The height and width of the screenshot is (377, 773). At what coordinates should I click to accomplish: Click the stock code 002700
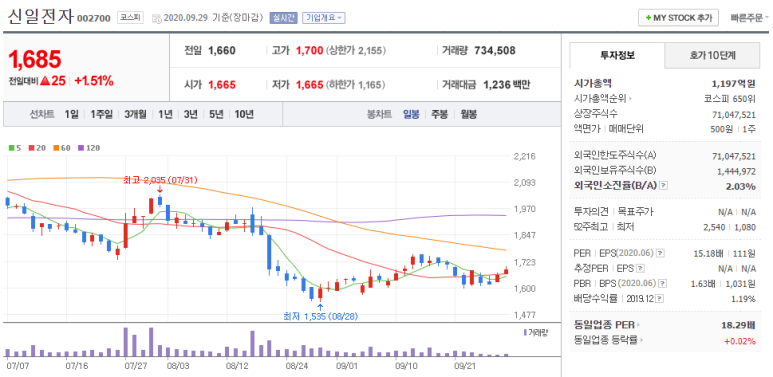click(94, 19)
